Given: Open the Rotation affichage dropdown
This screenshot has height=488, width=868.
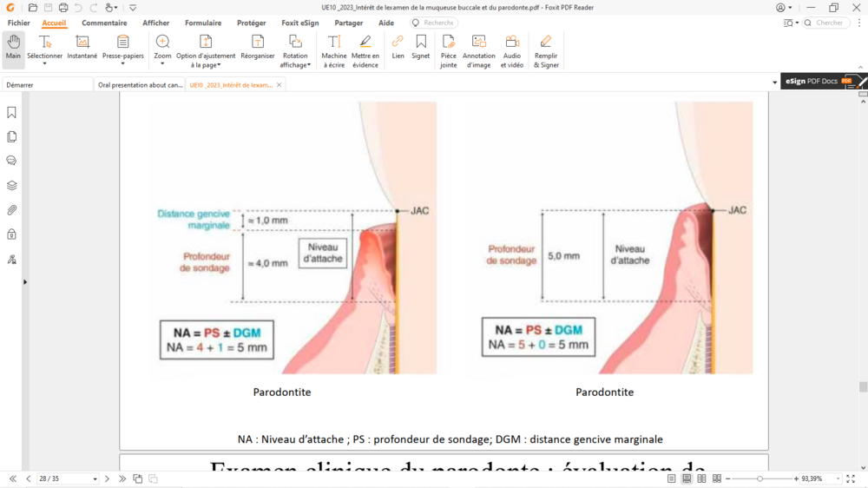Looking at the screenshot, I should pos(295,64).
